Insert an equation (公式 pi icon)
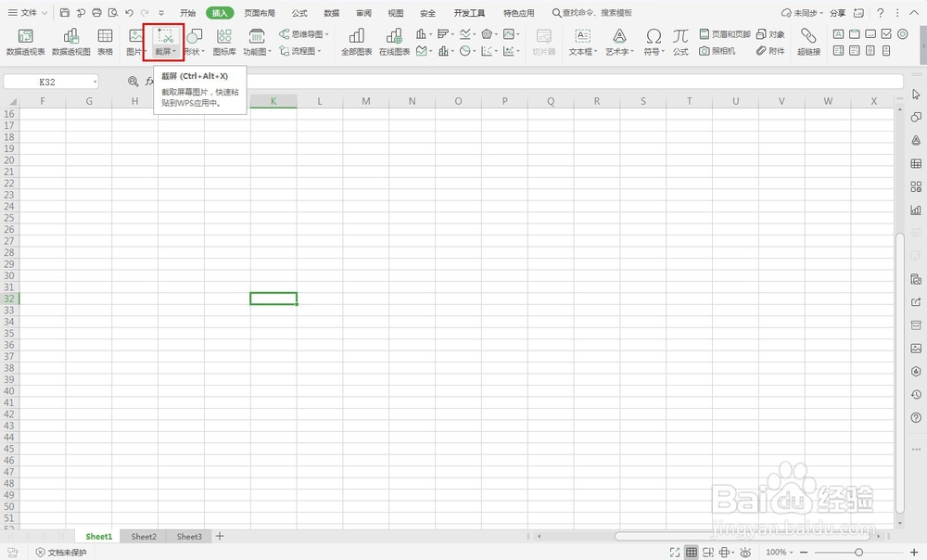Screen dimensions: 927x560 point(680,42)
